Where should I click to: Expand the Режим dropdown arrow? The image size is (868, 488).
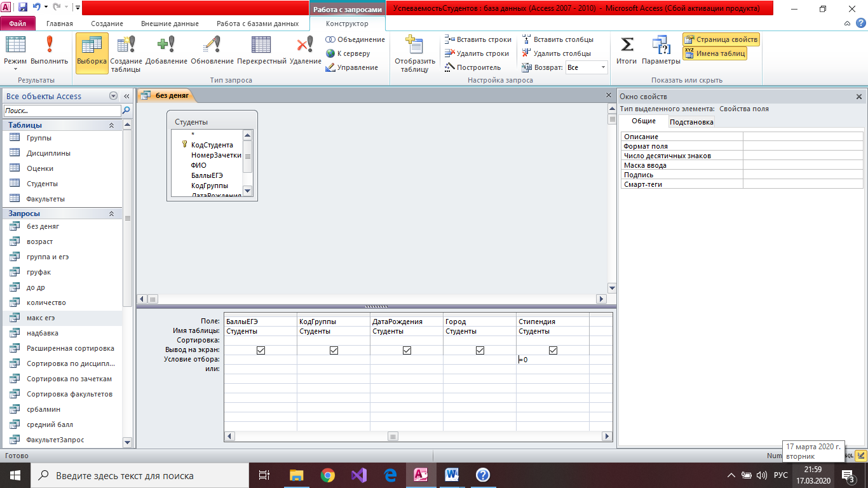point(15,69)
